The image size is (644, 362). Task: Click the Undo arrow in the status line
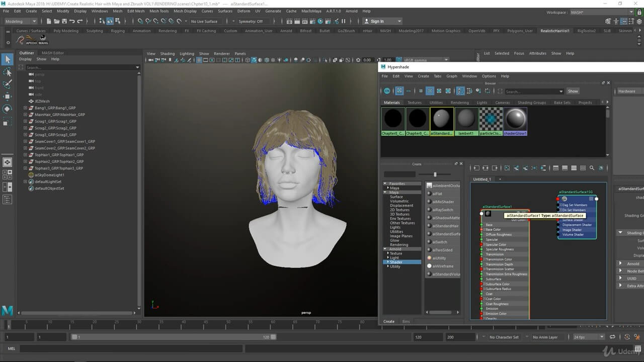pyautogui.click(x=72, y=21)
